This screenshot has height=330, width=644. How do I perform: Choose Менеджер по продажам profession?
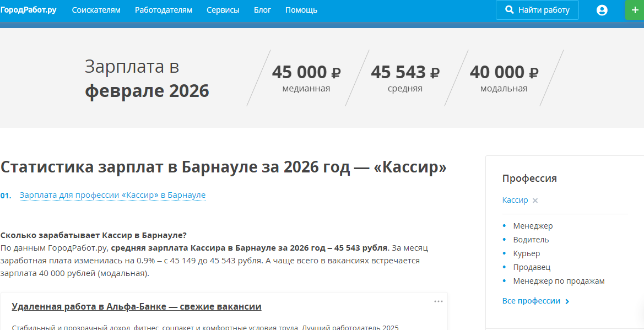tap(559, 281)
